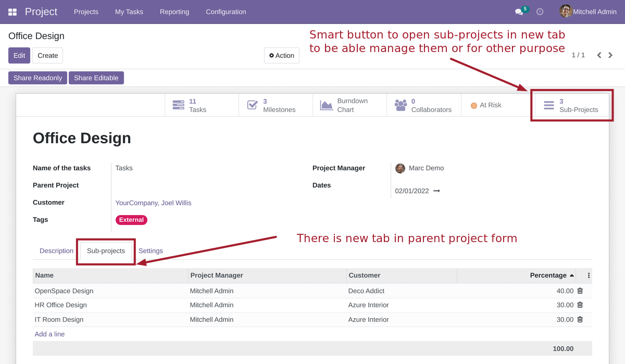
Task: Click the Create button
Action: tap(47, 55)
